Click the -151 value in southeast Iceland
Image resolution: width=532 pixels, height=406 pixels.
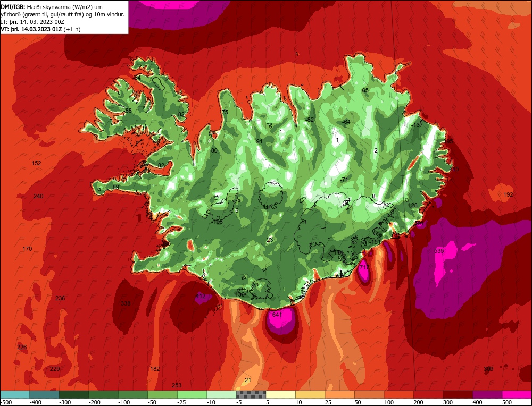pyautogui.click(x=375, y=242)
